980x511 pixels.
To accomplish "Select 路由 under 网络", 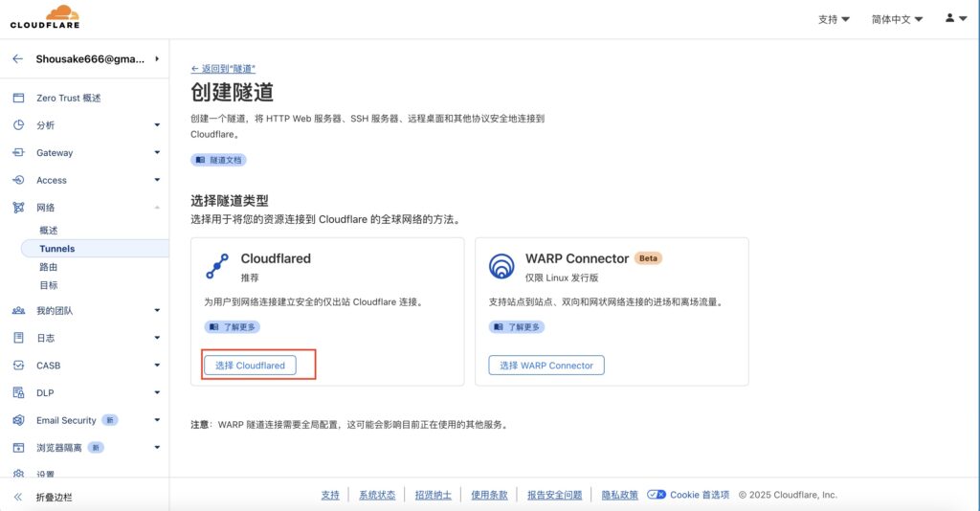I will [x=49, y=267].
